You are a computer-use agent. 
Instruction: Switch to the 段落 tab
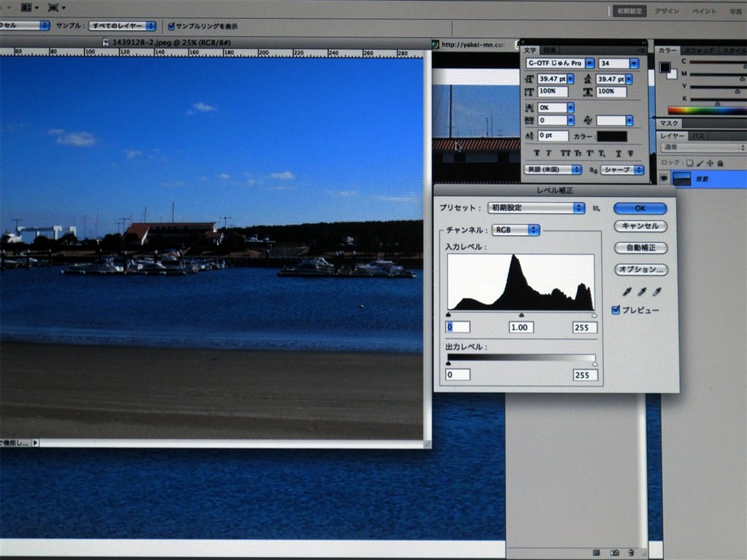pos(549,50)
